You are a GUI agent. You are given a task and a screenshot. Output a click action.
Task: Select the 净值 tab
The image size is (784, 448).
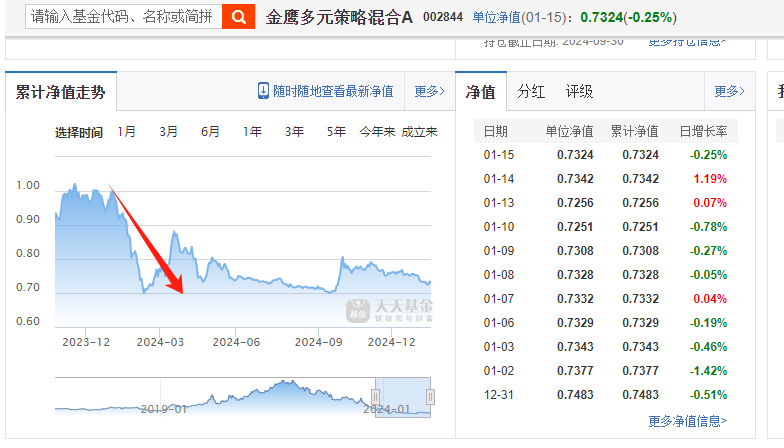click(x=480, y=92)
